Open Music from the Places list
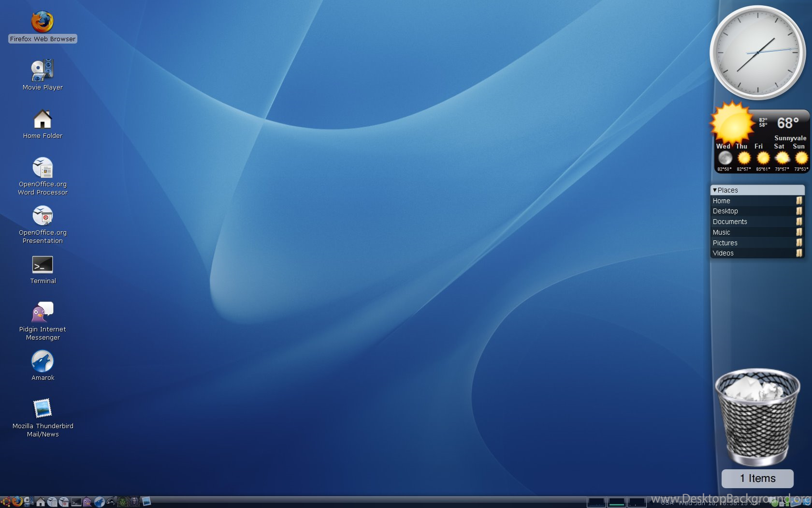 721,232
